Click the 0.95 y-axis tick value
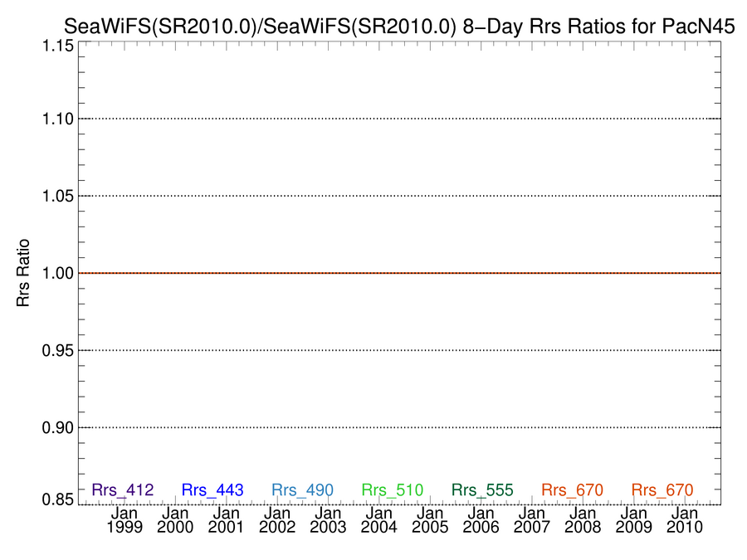The image size is (747, 560). [x=58, y=350]
